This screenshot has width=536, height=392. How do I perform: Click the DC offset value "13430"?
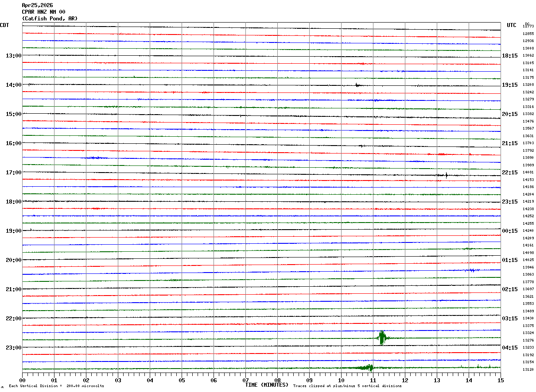528,319
